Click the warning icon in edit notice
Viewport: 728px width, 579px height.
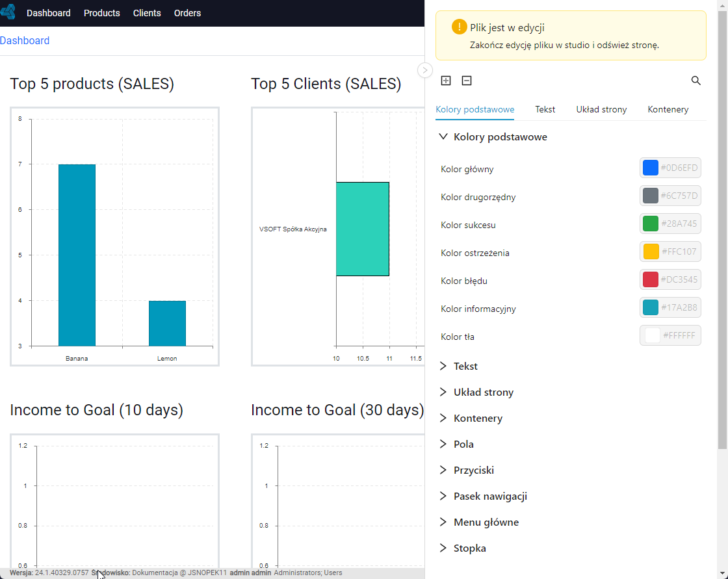pos(459,27)
